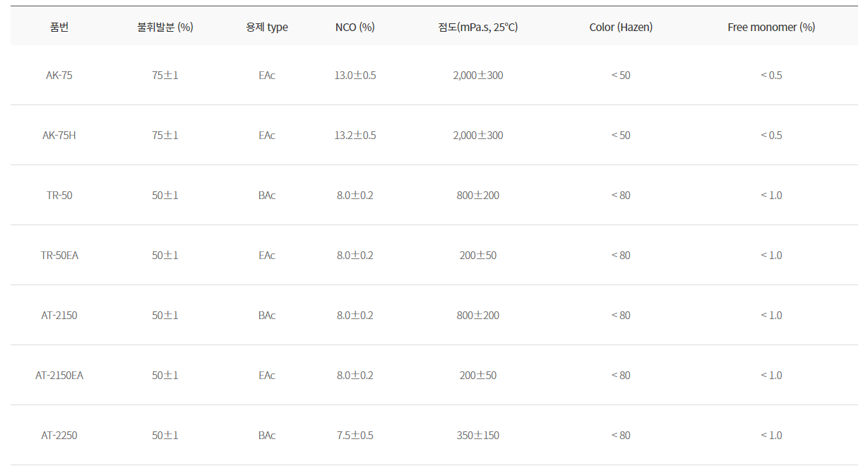Select the 7.5±0.5 NCO value
868x473 pixels.
(x=355, y=436)
